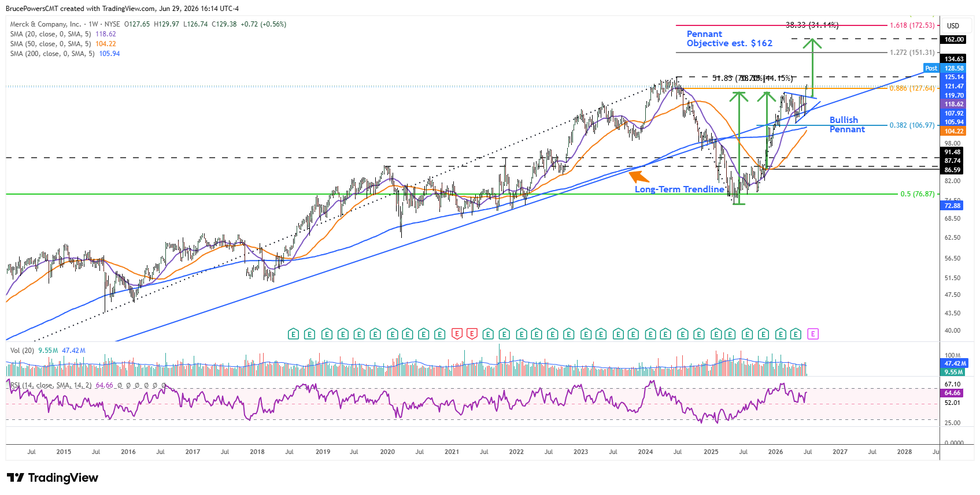Select the SMA 20 indicator legend

tap(63, 34)
